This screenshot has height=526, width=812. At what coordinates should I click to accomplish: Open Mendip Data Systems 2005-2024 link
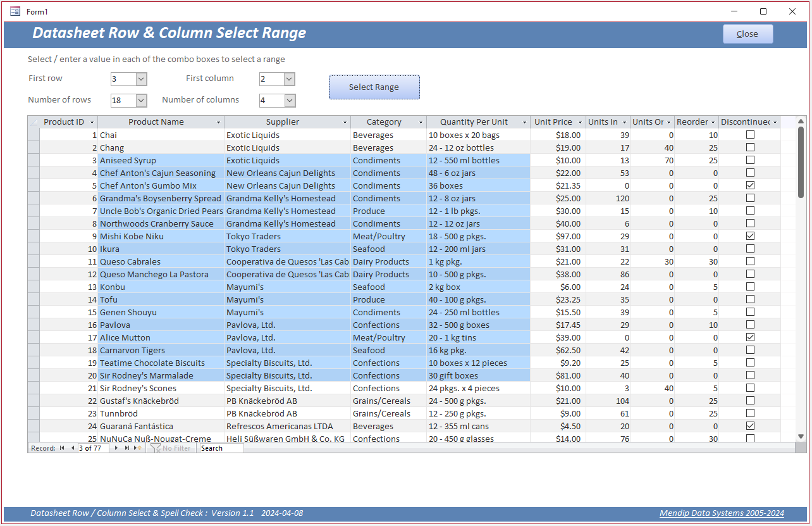click(x=722, y=513)
